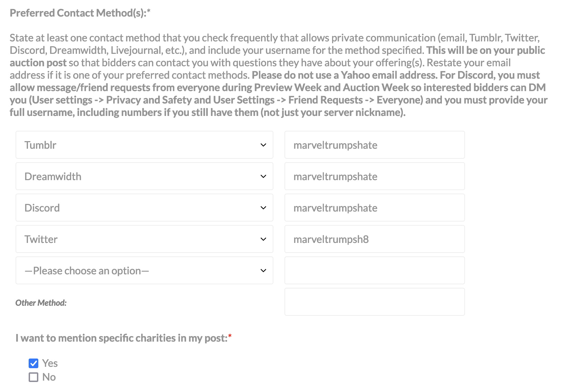Click the No label text

click(x=49, y=377)
